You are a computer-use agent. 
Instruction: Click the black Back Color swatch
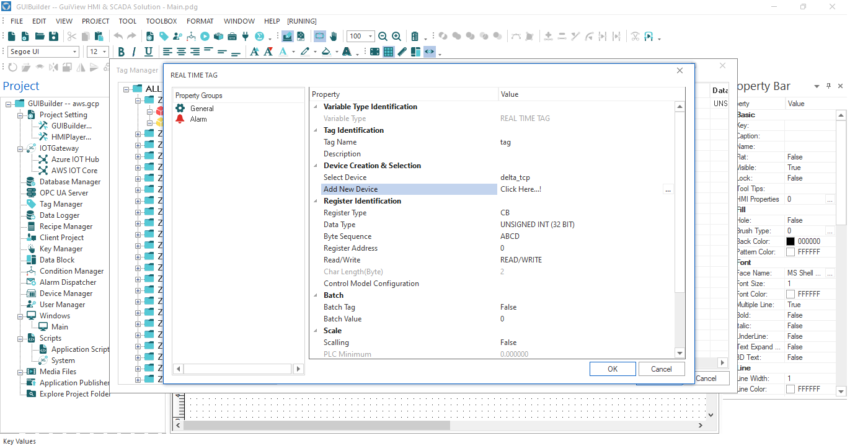(x=790, y=241)
